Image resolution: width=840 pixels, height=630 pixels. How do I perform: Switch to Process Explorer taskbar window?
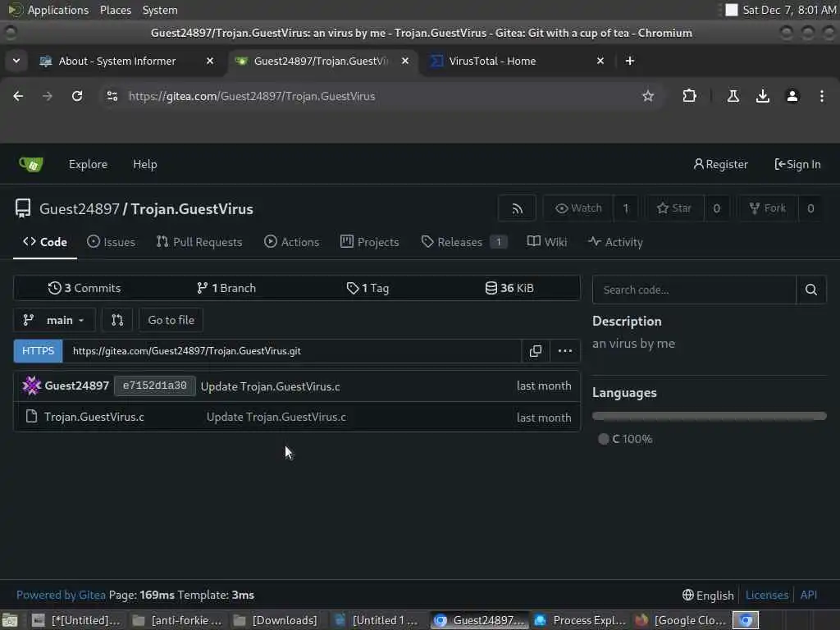tap(582, 620)
